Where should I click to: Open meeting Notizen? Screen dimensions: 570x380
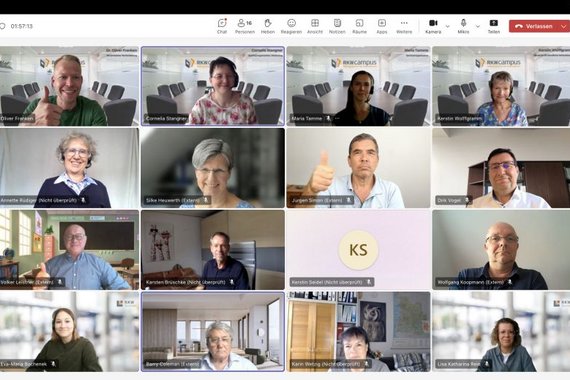(x=337, y=26)
